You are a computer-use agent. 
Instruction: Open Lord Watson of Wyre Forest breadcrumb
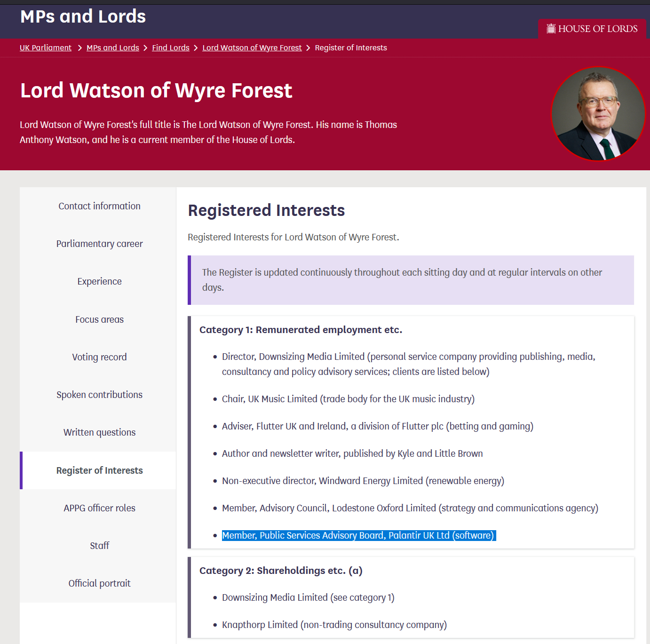click(x=252, y=48)
